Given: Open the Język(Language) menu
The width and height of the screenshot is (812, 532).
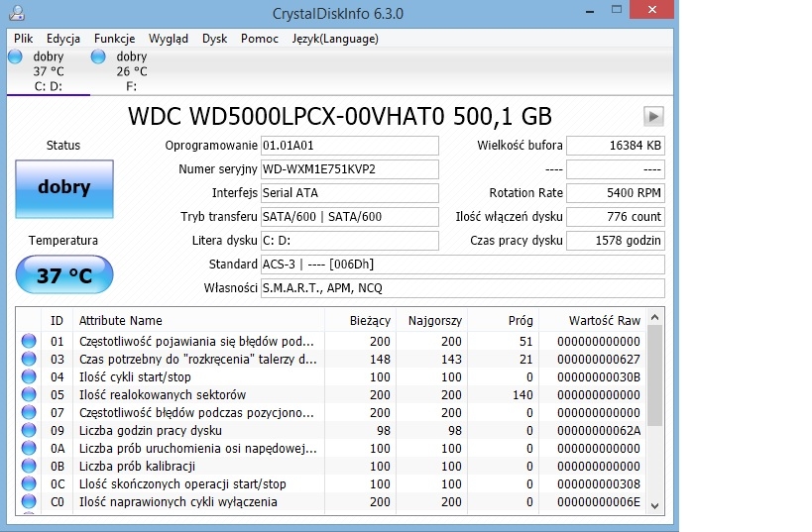Looking at the screenshot, I should pyautogui.click(x=335, y=39).
